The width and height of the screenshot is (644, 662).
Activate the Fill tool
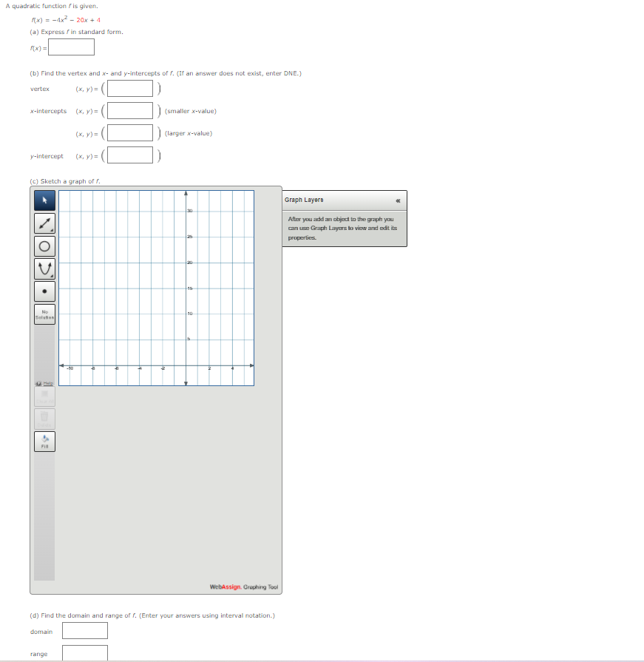pos(44,442)
